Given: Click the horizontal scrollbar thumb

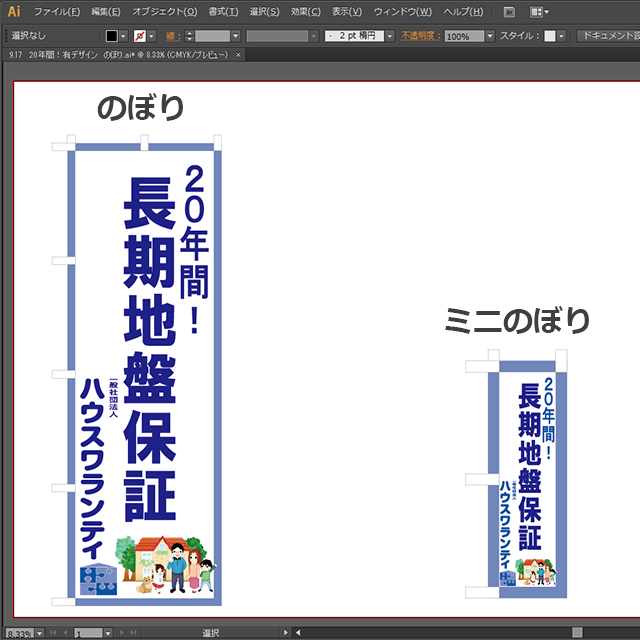Looking at the screenshot, I should point(577,633).
